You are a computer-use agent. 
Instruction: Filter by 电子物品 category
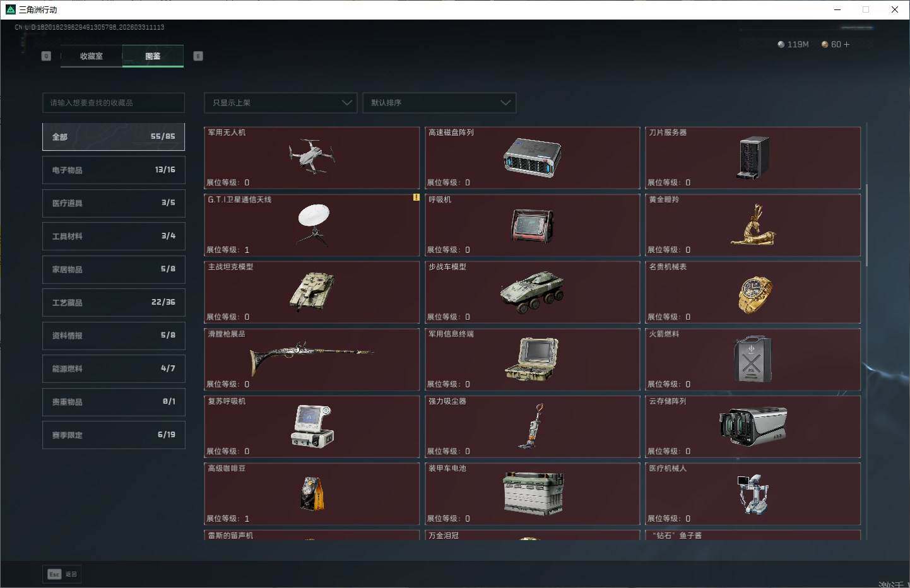(114, 170)
